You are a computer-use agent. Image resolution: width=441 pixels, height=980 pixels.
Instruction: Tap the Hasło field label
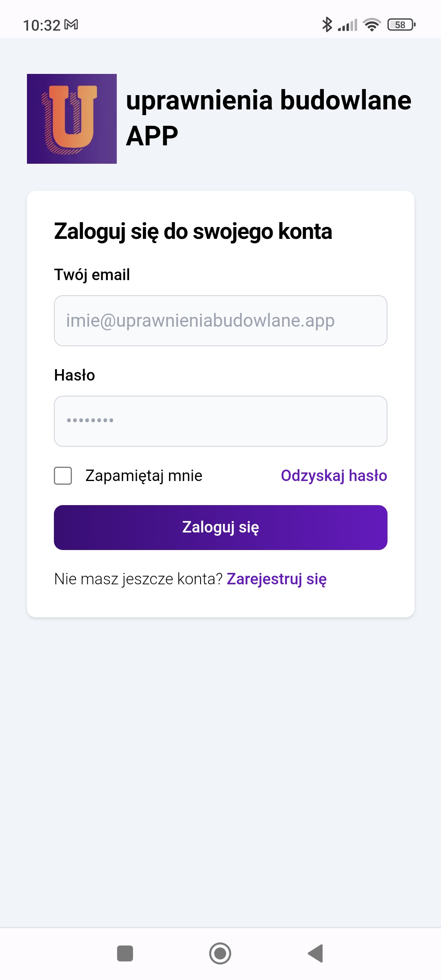click(75, 375)
